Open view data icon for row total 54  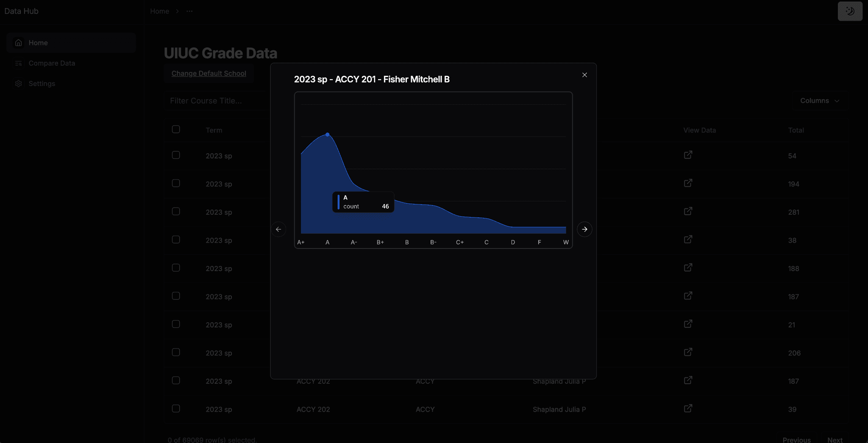(x=688, y=155)
